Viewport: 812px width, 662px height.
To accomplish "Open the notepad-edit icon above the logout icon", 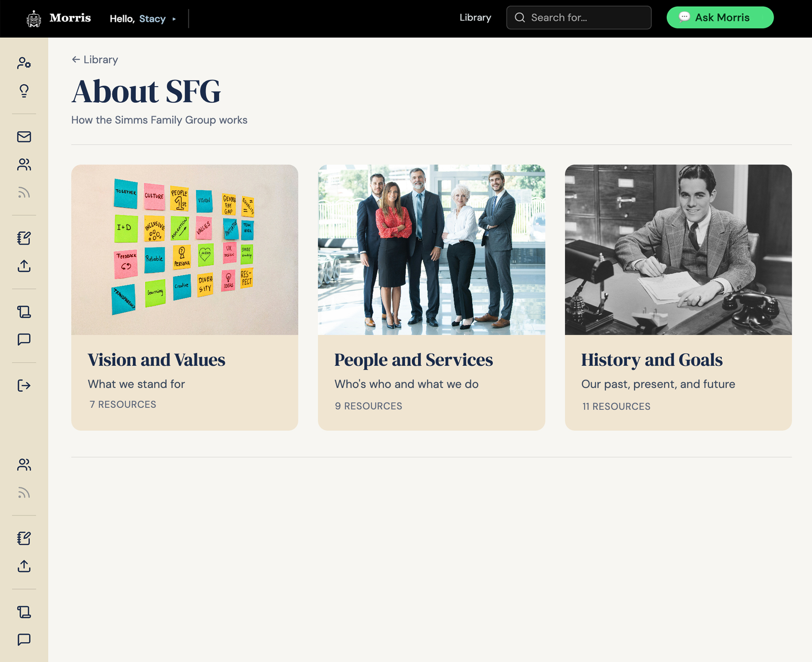I will [x=24, y=238].
